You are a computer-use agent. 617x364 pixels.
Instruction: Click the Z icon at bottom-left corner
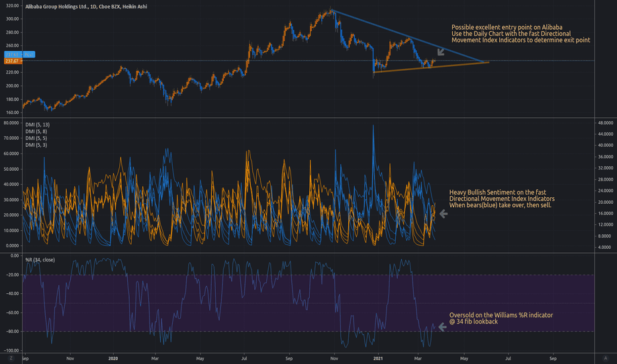[11, 359]
